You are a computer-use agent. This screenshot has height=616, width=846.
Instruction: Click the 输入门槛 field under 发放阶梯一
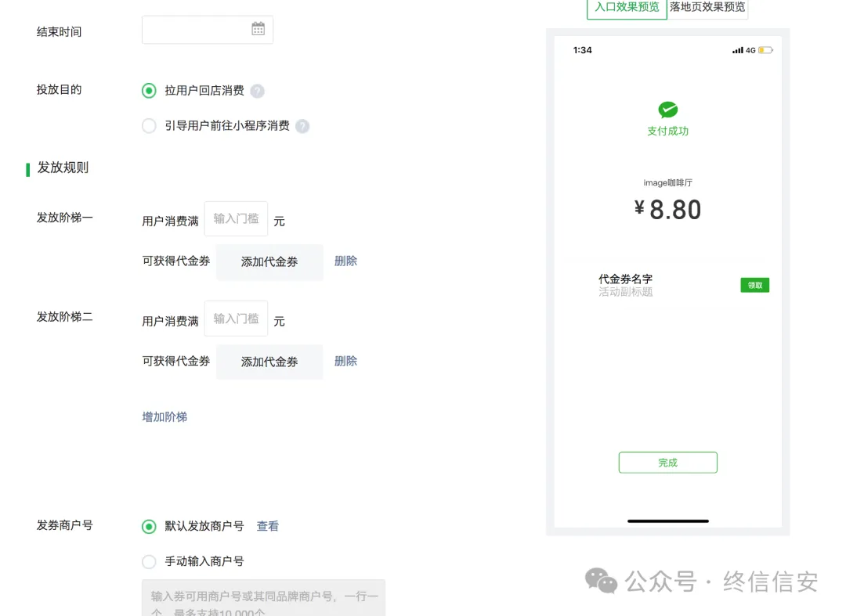click(236, 218)
